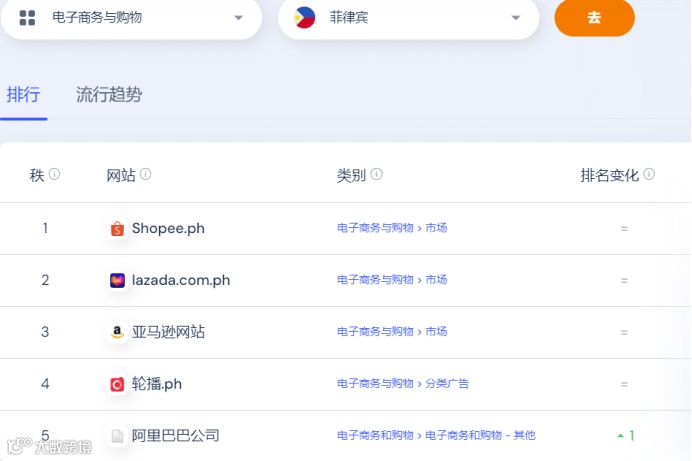Image resolution: width=692 pixels, height=461 pixels.
Task: Open the 电子商务与购物 category dropdown
Action: [132, 18]
